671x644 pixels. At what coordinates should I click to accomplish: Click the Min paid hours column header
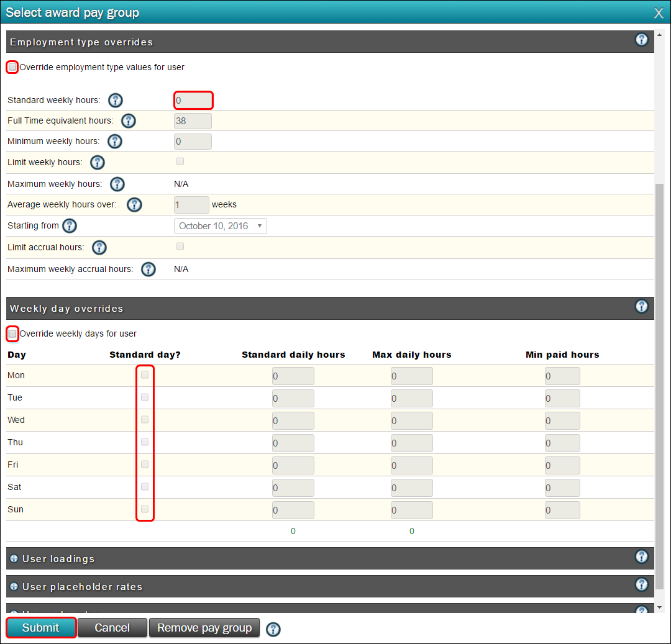pos(562,355)
